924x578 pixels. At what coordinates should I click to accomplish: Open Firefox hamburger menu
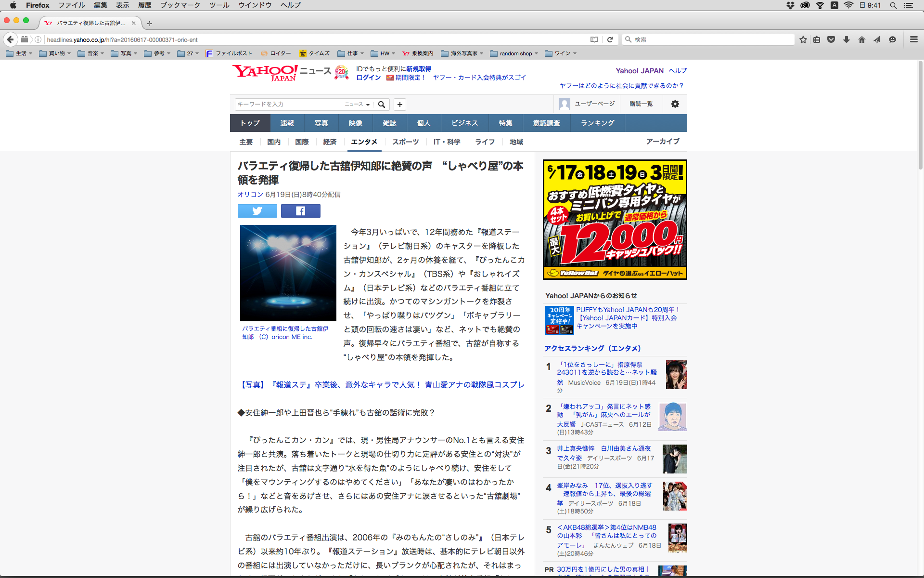tap(913, 39)
